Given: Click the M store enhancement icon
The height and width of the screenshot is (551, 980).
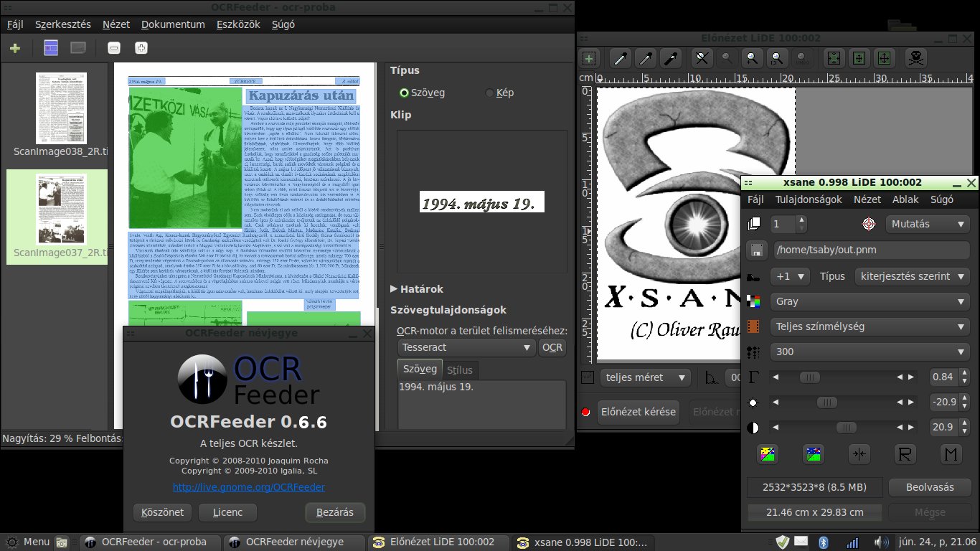Looking at the screenshot, I should [x=951, y=453].
